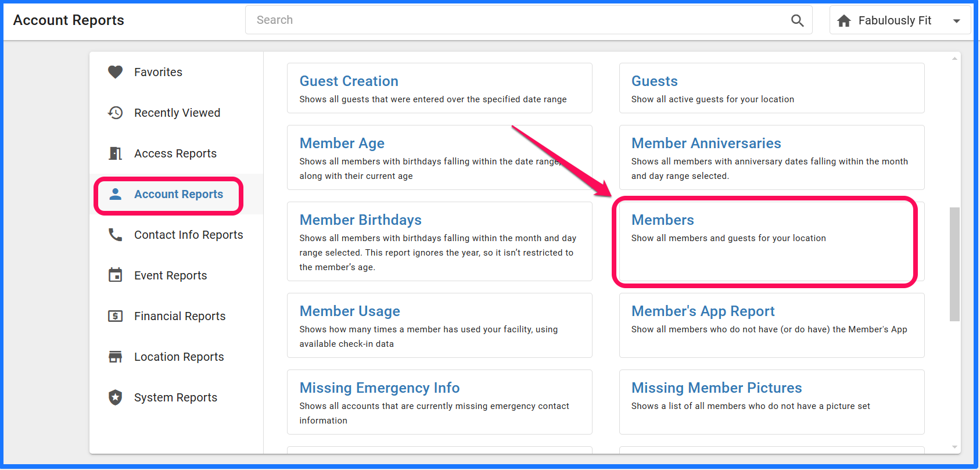Viewport: 980px width, 470px height.
Task: Open the Member Usage report
Action: click(440, 325)
